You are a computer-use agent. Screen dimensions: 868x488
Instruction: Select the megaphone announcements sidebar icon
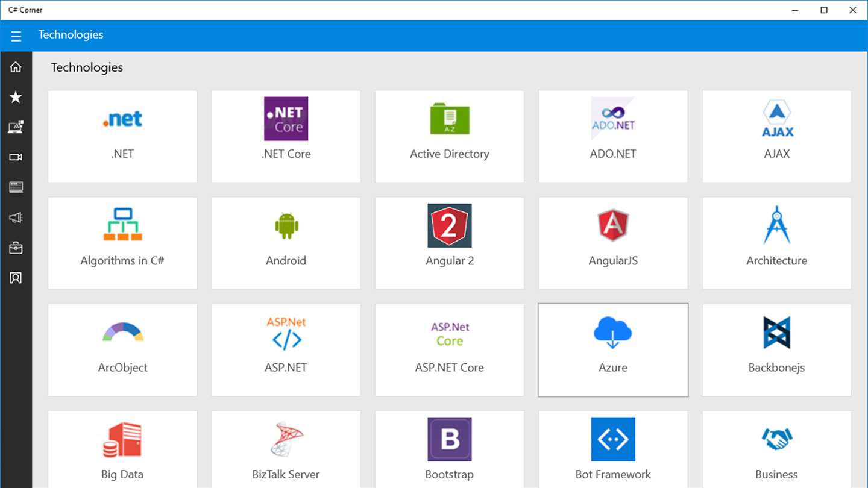(x=16, y=217)
